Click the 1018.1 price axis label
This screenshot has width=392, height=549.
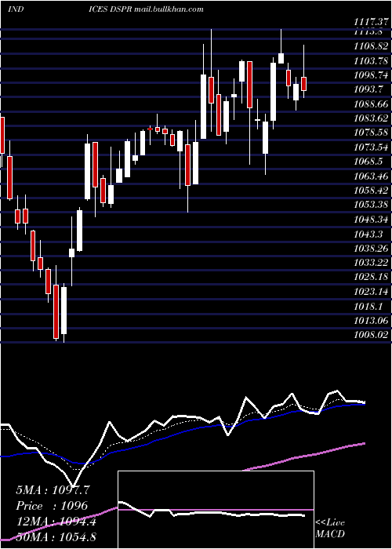368,306
